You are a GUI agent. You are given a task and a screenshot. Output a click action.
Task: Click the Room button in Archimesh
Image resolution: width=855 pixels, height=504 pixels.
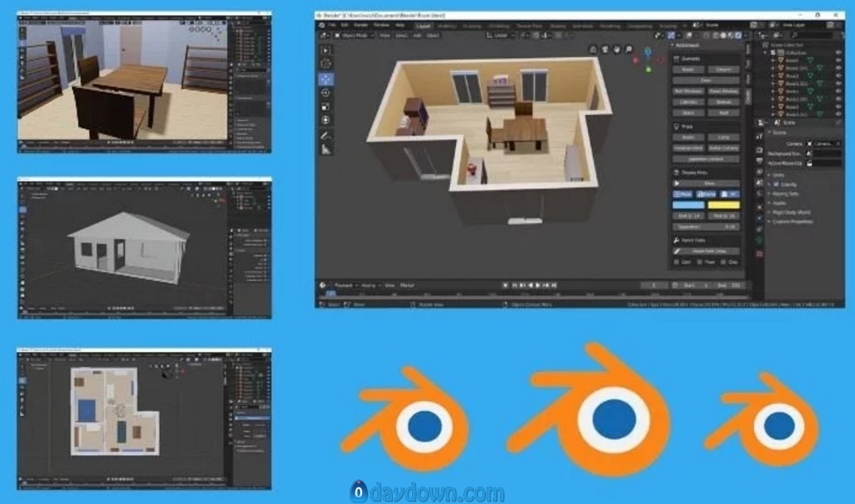(689, 69)
